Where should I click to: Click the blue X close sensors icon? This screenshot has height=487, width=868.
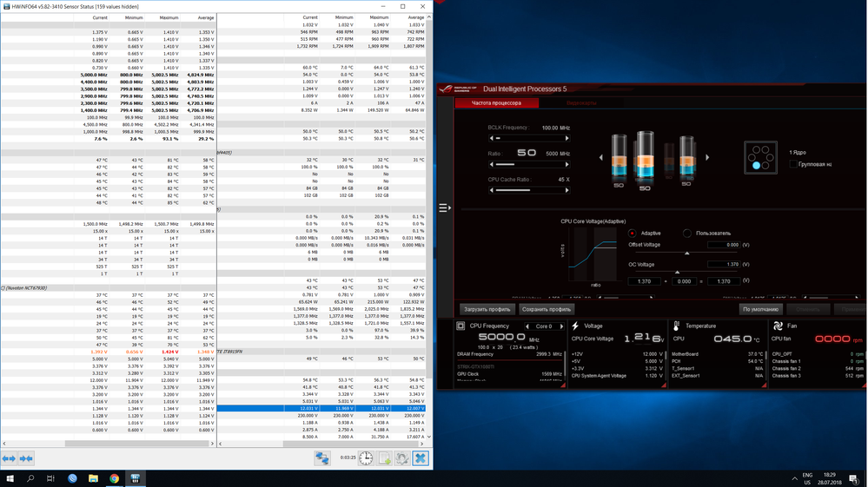(421, 458)
